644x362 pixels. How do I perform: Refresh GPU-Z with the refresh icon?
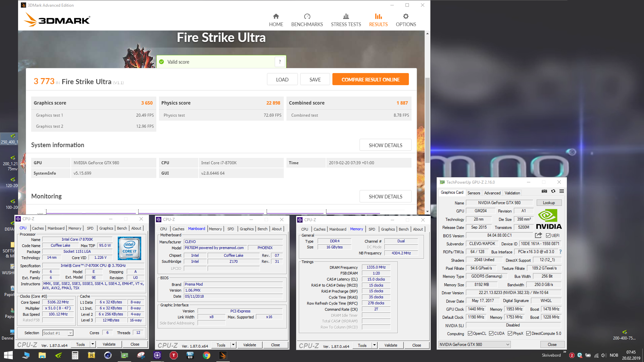point(553,191)
